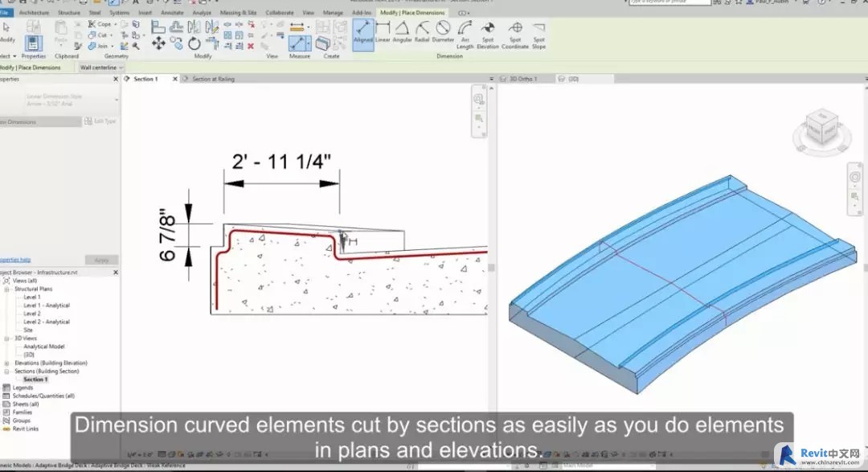Open the Select panel dropdown
The width and height of the screenshot is (868, 472).
(x=9, y=56)
